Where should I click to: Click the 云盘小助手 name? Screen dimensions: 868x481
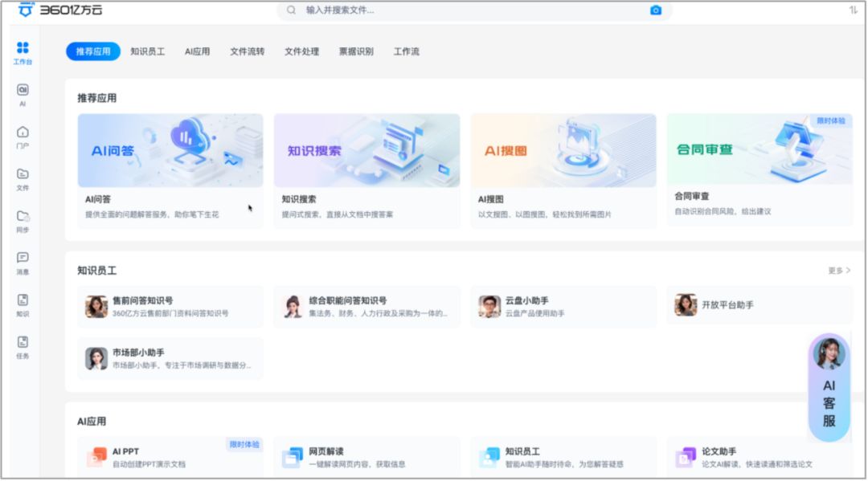coord(527,300)
